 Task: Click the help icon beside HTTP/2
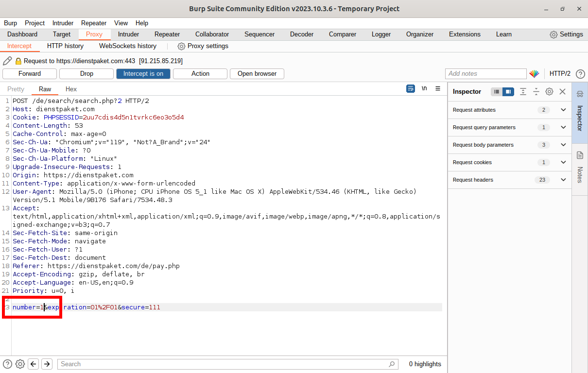pyautogui.click(x=580, y=74)
